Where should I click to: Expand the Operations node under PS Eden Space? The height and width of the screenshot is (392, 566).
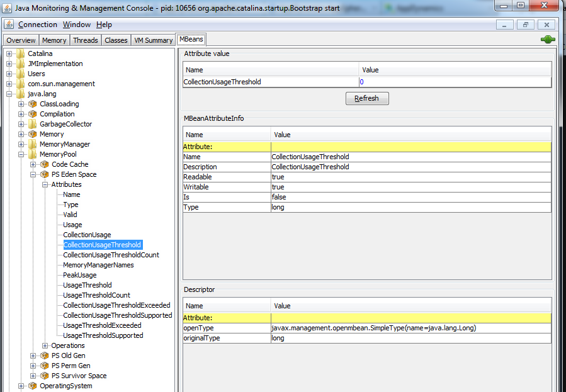point(45,345)
